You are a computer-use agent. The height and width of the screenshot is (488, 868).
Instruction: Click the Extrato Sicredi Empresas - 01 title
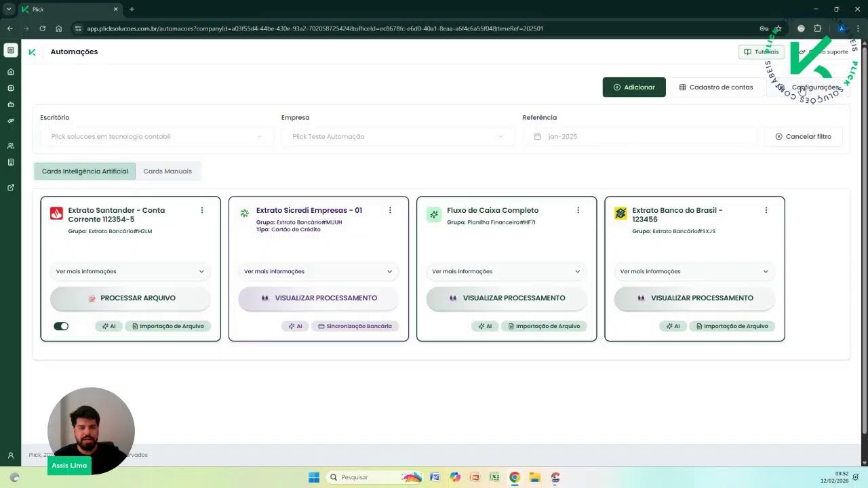(309, 210)
